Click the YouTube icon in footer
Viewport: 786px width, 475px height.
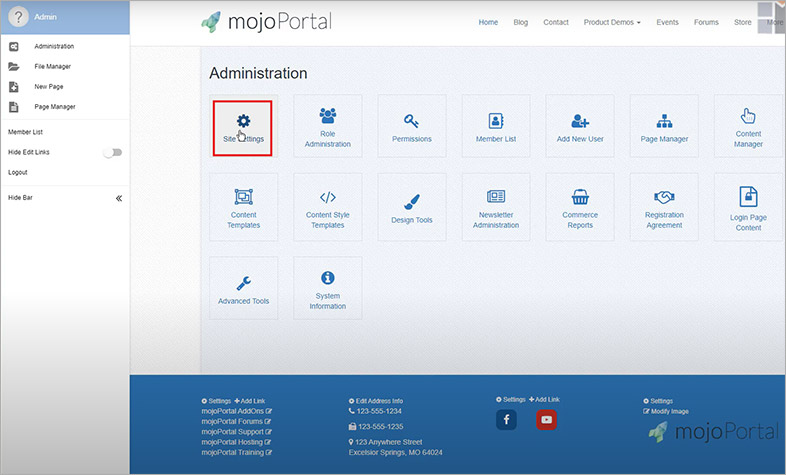pyautogui.click(x=546, y=419)
